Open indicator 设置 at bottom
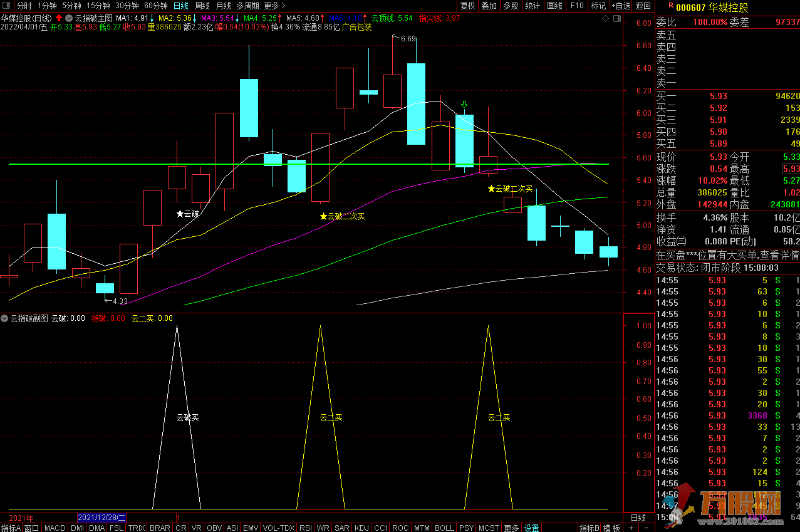The image size is (800, 532). coord(532,528)
